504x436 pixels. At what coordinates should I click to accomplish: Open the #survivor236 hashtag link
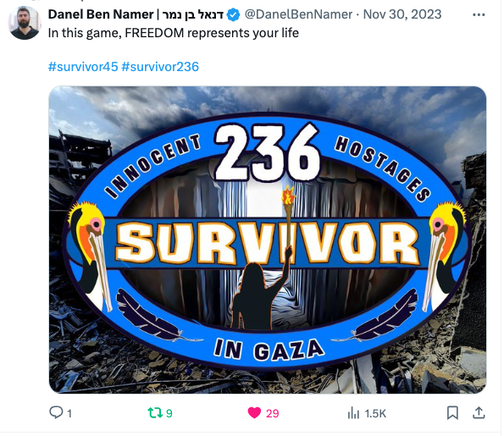(x=160, y=67)
